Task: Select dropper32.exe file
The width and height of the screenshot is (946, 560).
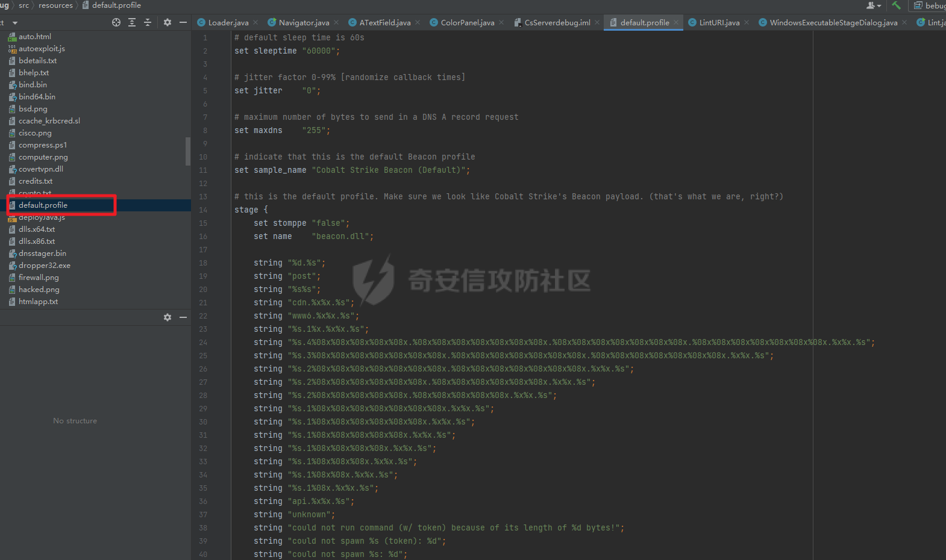Action: tap(45, 266)
